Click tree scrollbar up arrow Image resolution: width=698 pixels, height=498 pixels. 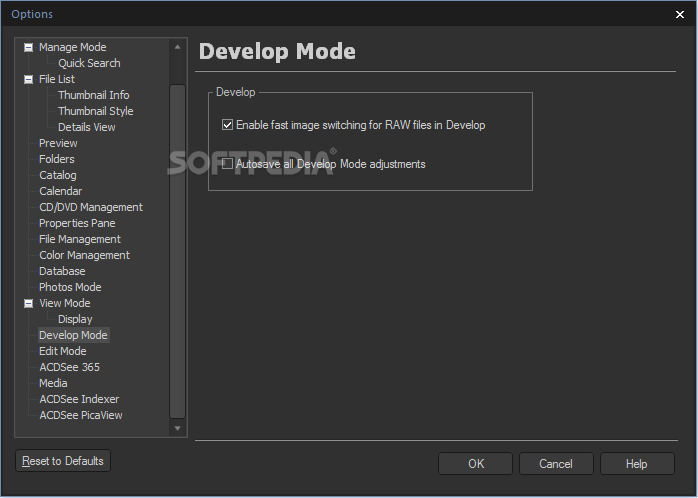pyautogui.click(x=178, y=47)
